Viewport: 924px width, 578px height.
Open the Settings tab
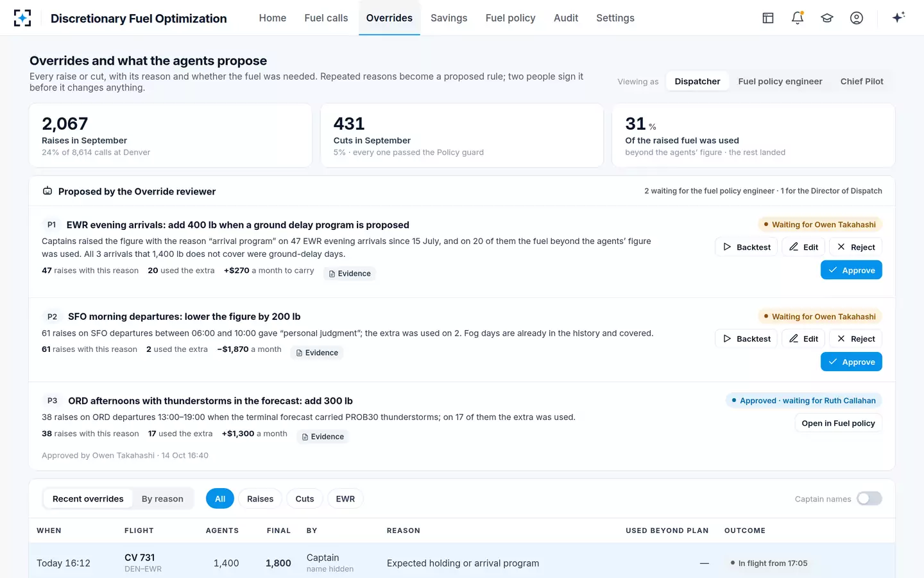click(615, 18)
